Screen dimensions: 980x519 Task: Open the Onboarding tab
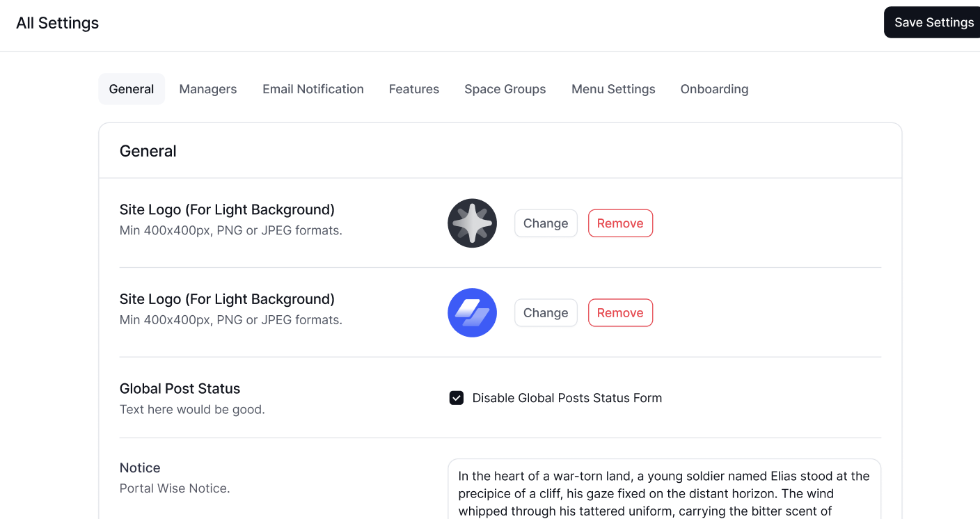714,89
